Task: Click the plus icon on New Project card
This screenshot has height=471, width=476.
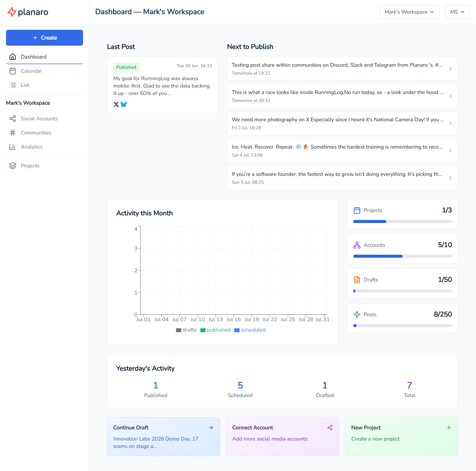Action: (449, 428)
